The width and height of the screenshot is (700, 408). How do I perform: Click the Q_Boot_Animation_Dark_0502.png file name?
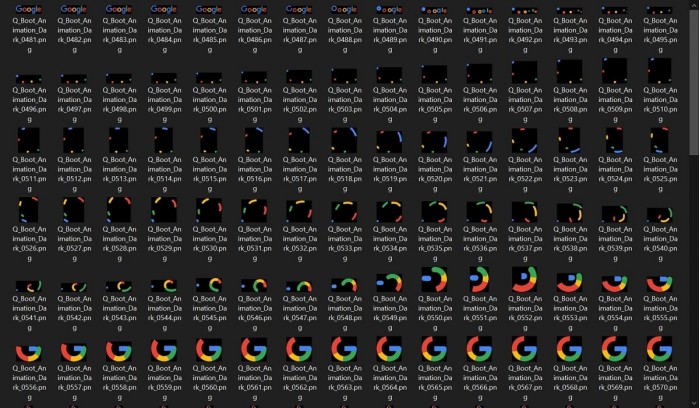click(300, 104)
